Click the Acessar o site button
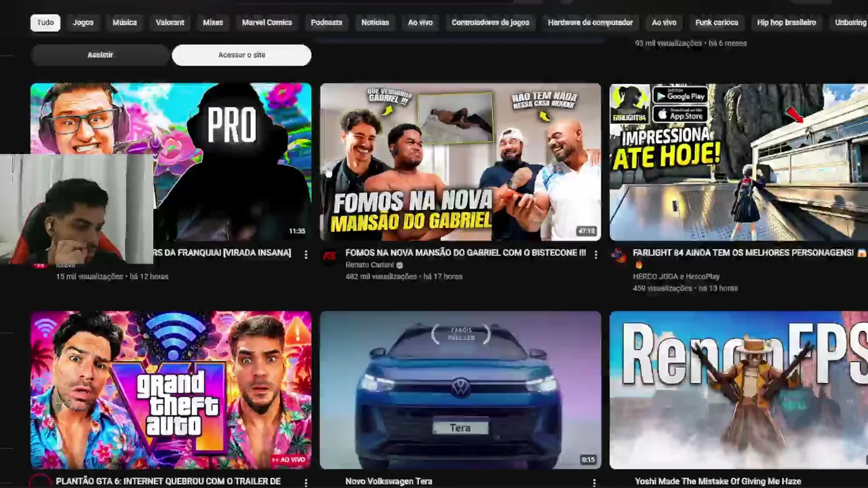868x488 pixels. (241, 55)
